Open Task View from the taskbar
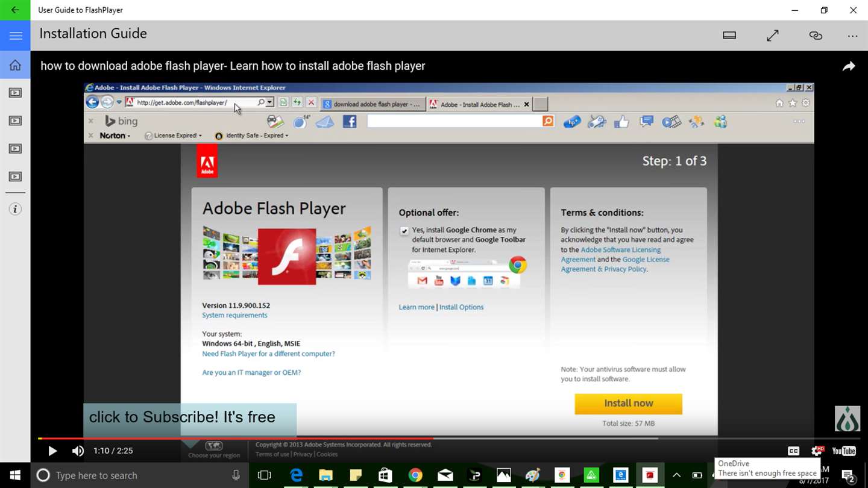Image resolution: width=868 pixels, height=488 pixels. (x=264, y=475)
